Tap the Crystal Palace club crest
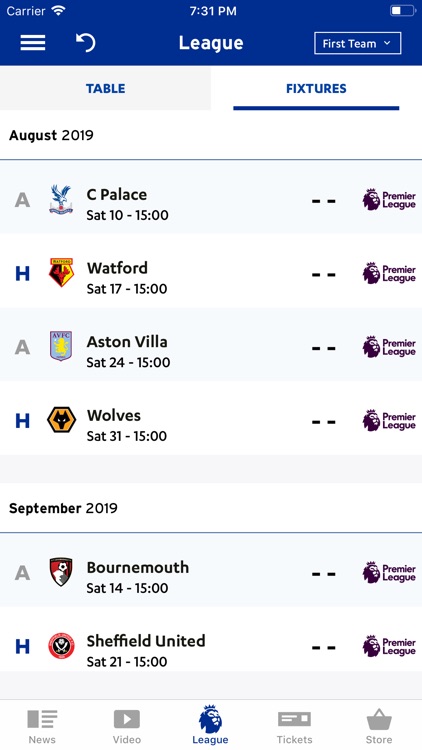 61,199
